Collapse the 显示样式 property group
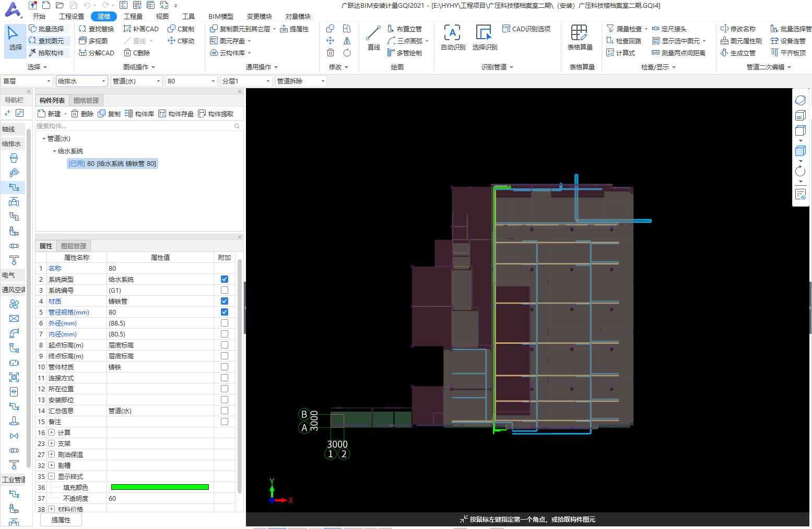This screenshot has width=812, height=529. pos(51,476)
